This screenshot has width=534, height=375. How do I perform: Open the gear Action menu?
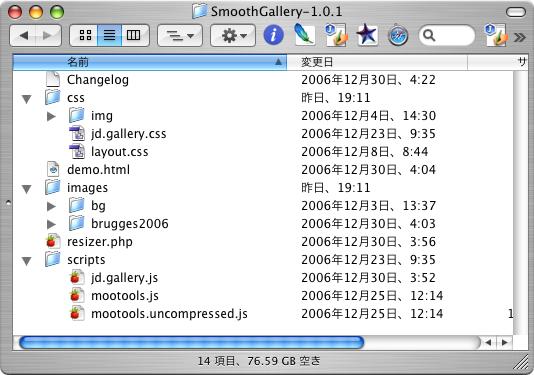coord(233,35)
